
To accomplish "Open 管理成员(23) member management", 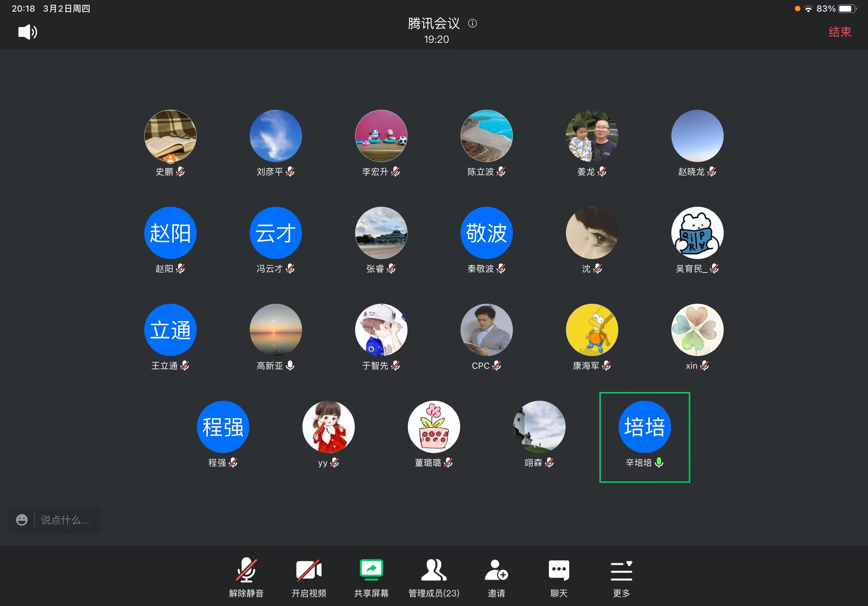I will click(x=434, y=578).
